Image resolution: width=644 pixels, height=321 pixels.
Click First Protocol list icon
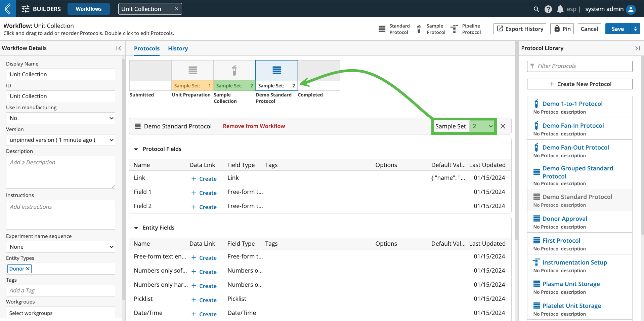[537, 240]
